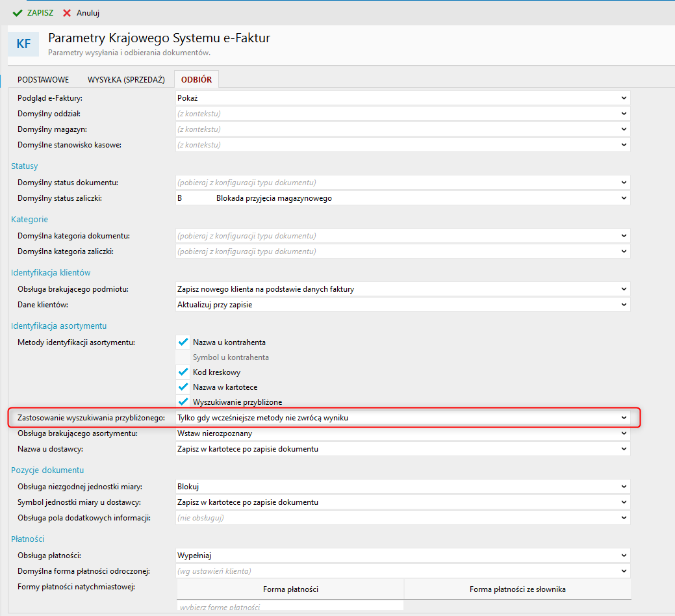
Task: Switch to the PODSTAWOWE tab
Action: point(43,80)
